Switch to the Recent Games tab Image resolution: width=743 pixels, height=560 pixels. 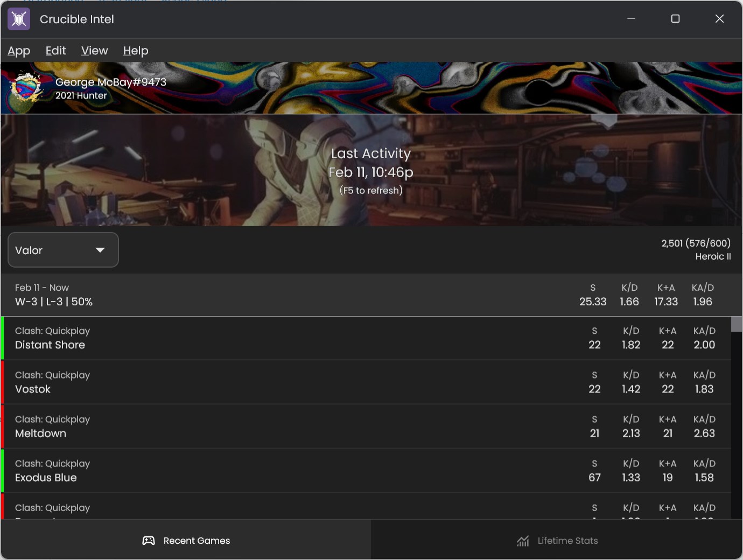pyautogui.click(x=186, y=540)
